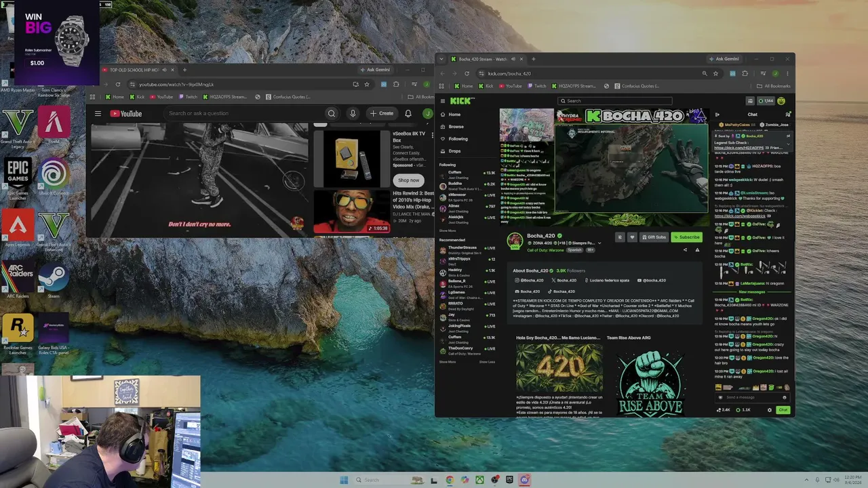The height and width of the screenshot is (488, 868).
Task: Send message with the green Chat button
Action: [x=783, y=410]
